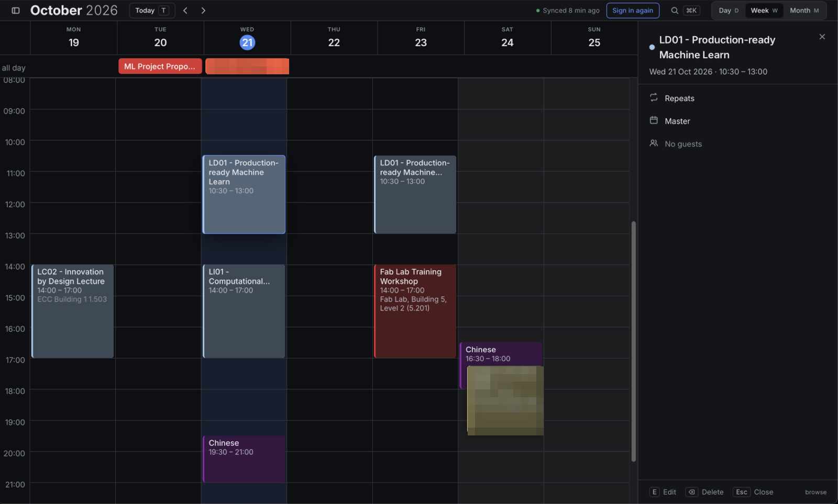Screen dimensions: 838x504
Task: Close details via Close label
Action: (x=764, y=492)
